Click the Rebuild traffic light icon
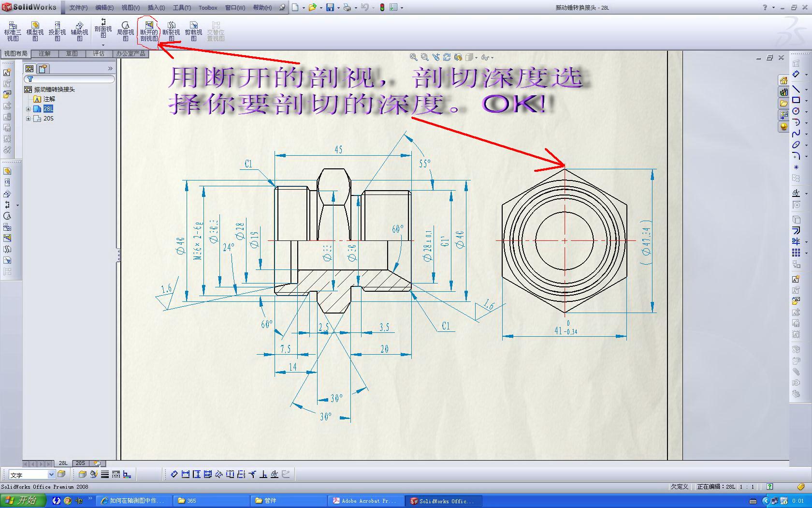 click(x=382, y=7)
